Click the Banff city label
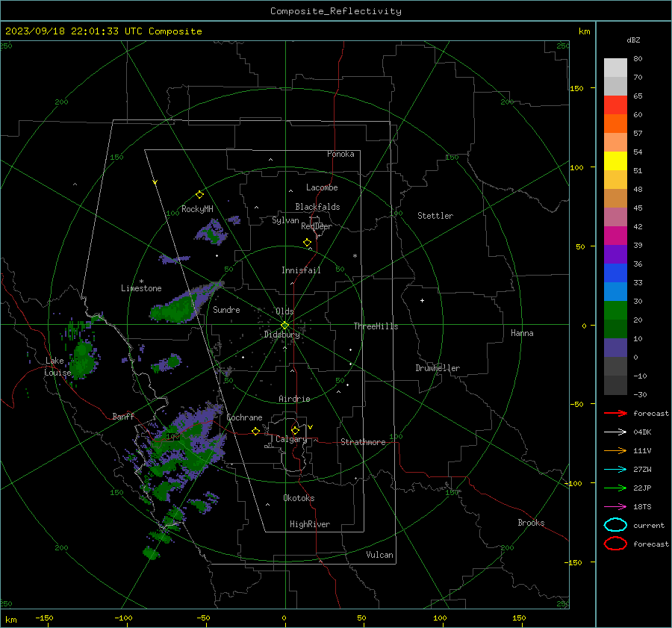 coord(123,416)
